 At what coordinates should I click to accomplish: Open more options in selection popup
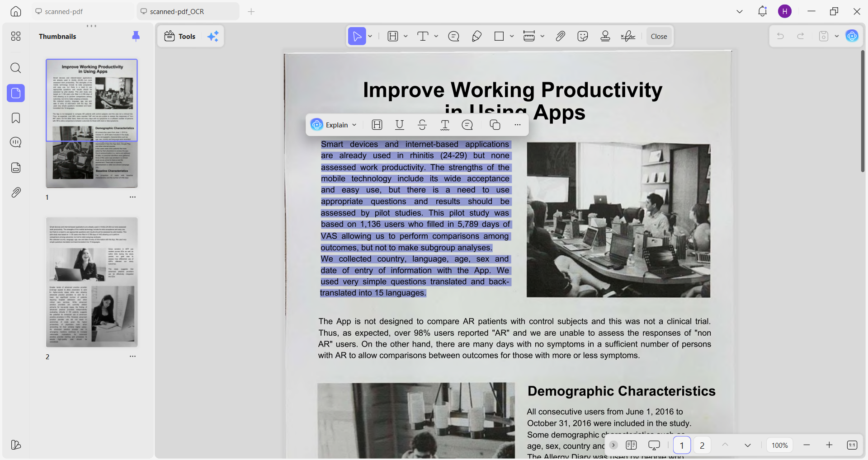[x=518, y=125]
